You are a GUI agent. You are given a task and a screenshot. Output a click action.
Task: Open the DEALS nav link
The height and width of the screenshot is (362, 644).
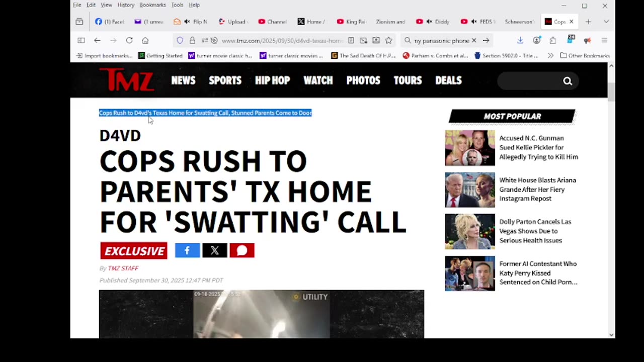pos(448,80)
